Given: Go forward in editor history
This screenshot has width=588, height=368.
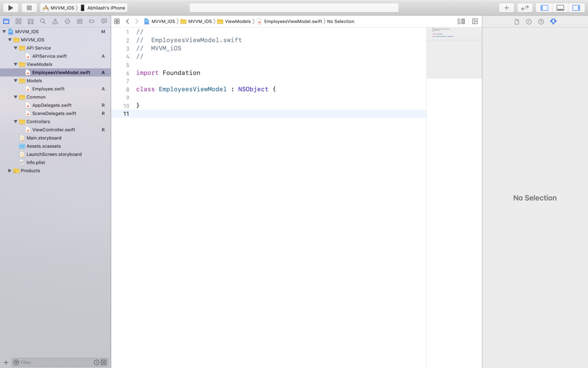Looking at the screenshot, I should [137, 21].
